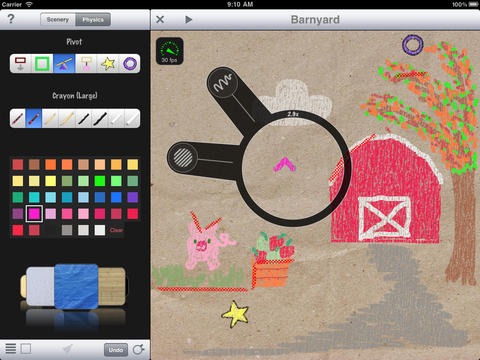Pick the thick black marker tool
480x360 pixels.
pyautogui.click(x=100, y=118)
